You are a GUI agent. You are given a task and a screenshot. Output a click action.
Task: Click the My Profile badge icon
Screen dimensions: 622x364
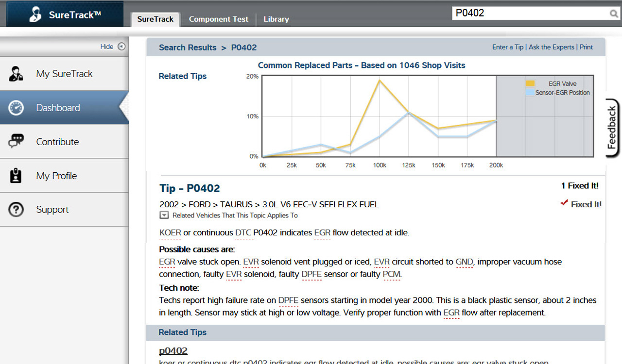click(x=16, y=176)
